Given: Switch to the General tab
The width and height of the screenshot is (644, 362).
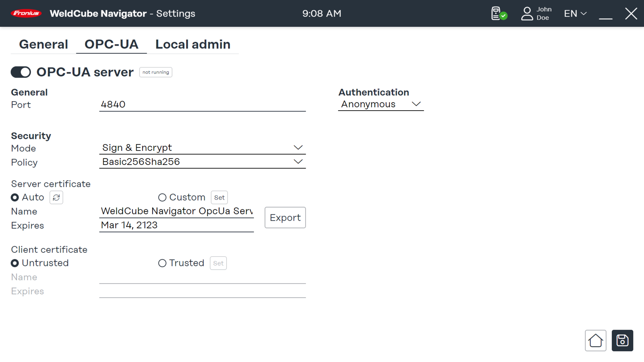Looking at the screenshot, I should click(44, 45).
